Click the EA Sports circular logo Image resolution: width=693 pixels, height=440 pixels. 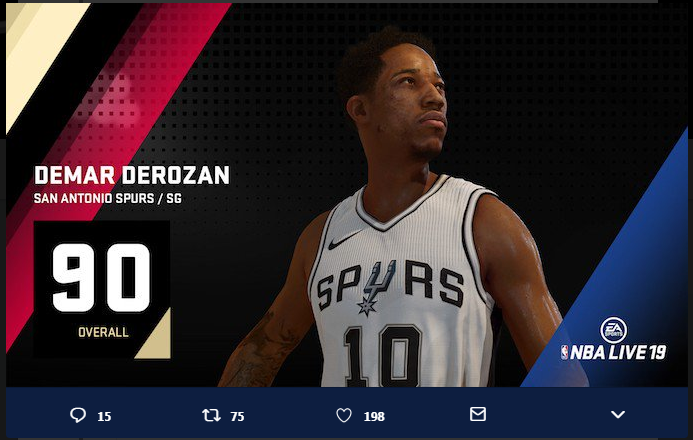click(x=613, y=330)
